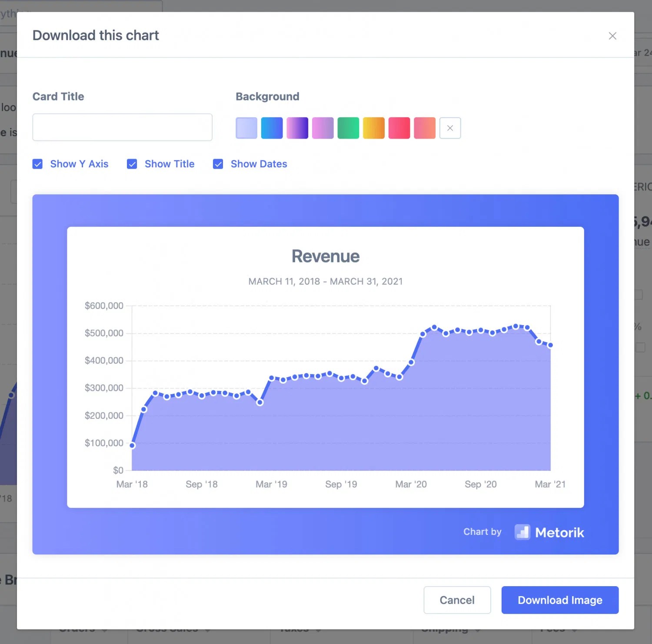Image resolution: width=652 pixels, height=644 pixels.
Task: Click the Cancel button
Action: tap(457, 600)
